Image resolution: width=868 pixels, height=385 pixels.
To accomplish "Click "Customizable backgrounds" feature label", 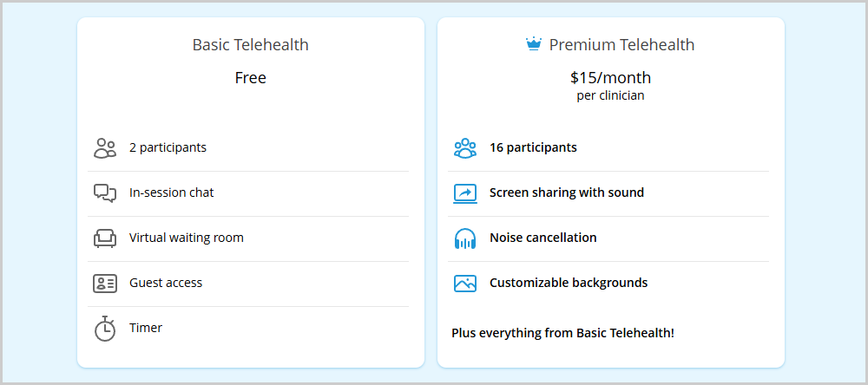I will 568,283.
